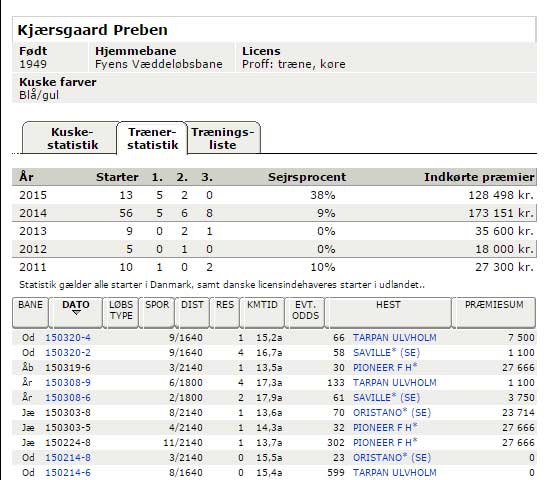Open race link 150320-2
Viewport: 546px width, 480px height.
click(68, 353)
